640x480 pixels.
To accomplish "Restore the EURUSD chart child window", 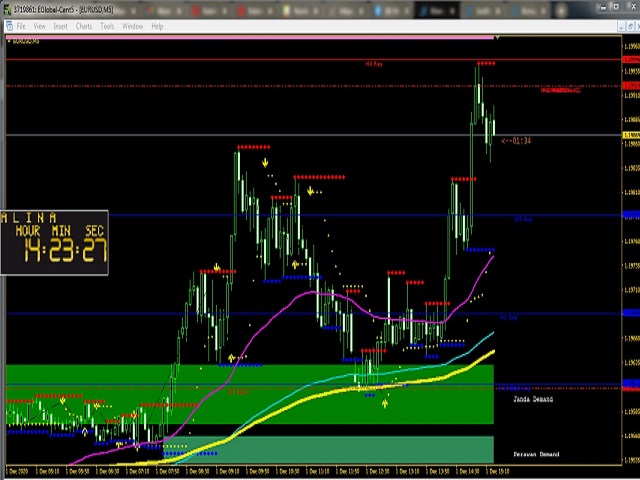I will pyautogui.click(x=631, y=27).
